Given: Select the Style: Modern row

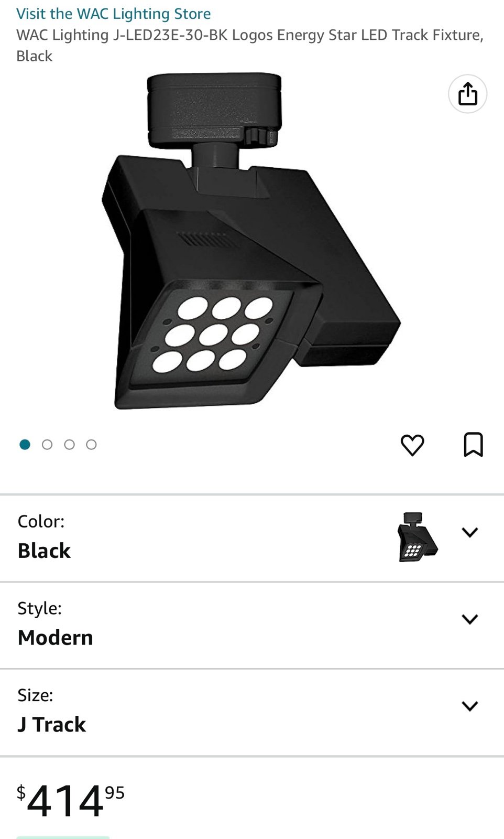Looking at the screenshot, I should [x=252, y=625].
